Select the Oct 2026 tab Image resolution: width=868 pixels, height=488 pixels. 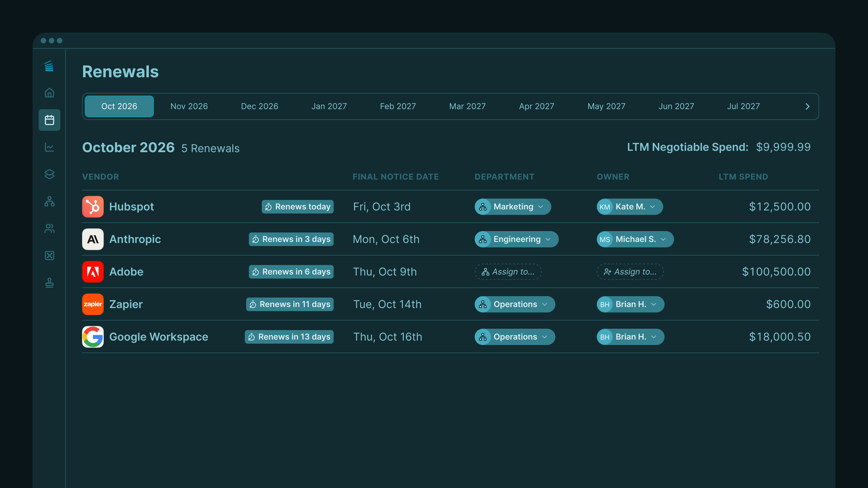point(119,106)
